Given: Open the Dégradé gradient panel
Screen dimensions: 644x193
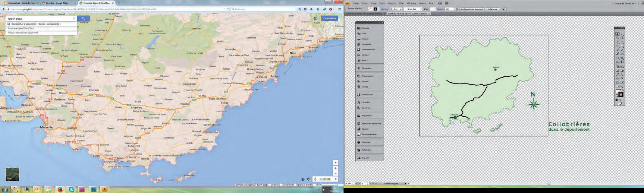Looking at the screenshot, I should coord(365,158).
